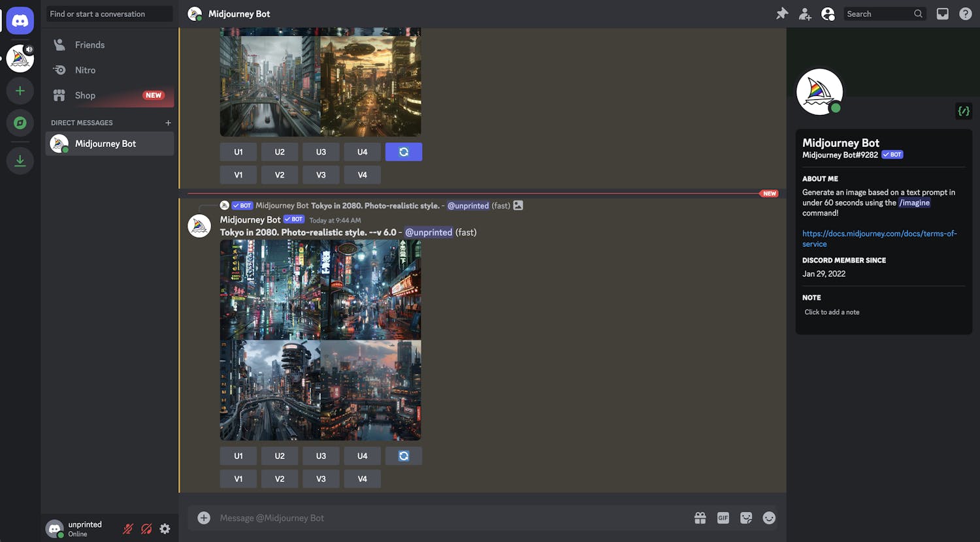980x542 pixels.
Task: Open the Friends tab
Action: point(90,45)
